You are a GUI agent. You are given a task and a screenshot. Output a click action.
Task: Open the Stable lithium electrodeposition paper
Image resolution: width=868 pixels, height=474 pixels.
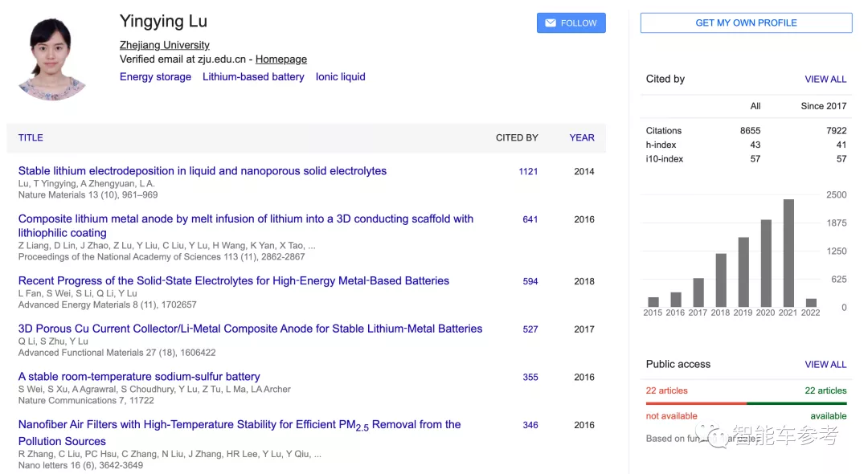click(x=203, y=171)
